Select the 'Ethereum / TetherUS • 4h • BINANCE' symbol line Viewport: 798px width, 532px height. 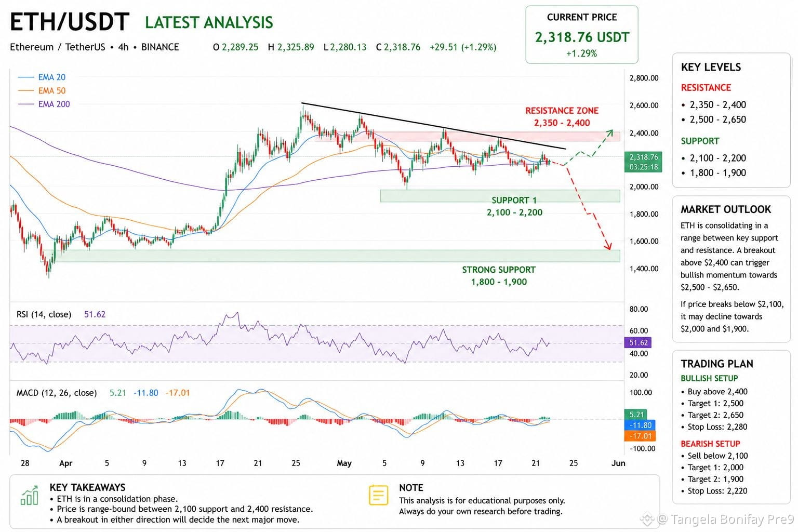point(95,47)
